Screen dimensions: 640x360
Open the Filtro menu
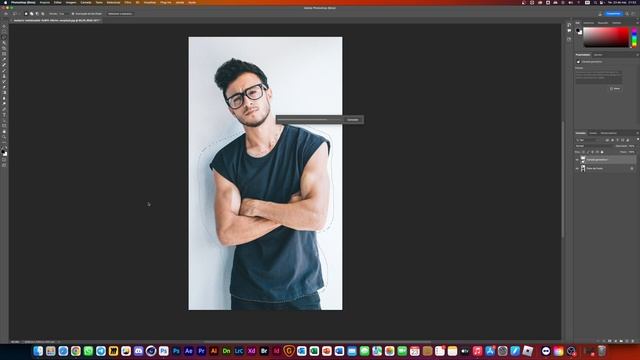128,2
